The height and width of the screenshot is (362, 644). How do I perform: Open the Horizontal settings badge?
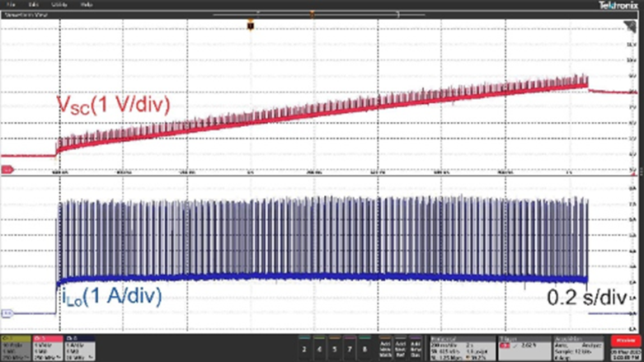463,348
